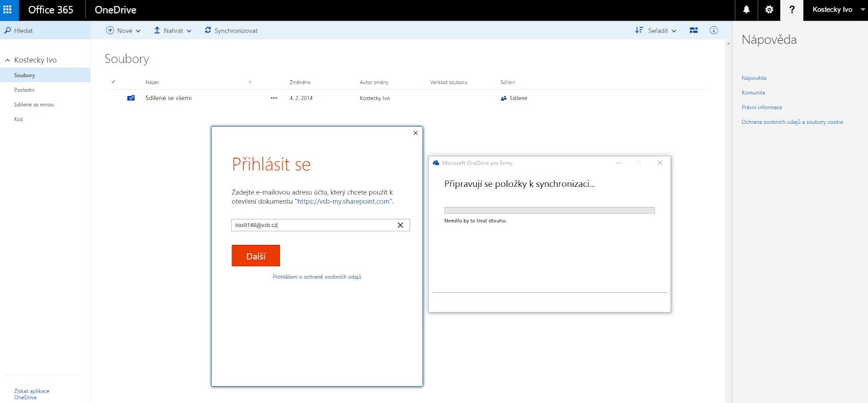Open the https://vsb-my.sharepoint.com link
Viewport: 868px width, 403px height.
pos(343,201)
